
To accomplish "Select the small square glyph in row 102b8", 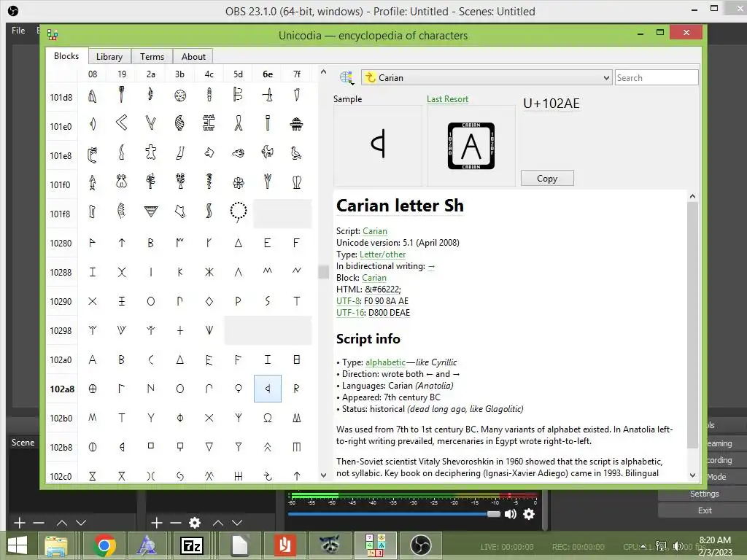I will [150, 446].
